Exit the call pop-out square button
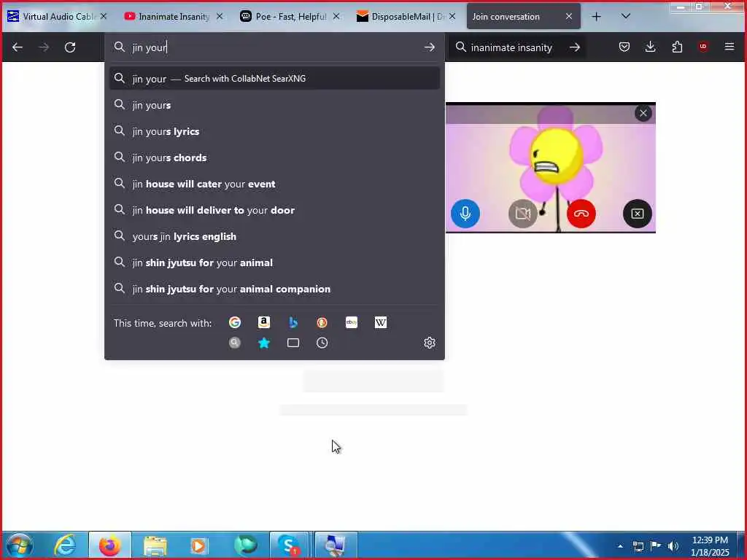This screenshot has height=560, width=747. (637, 214)
